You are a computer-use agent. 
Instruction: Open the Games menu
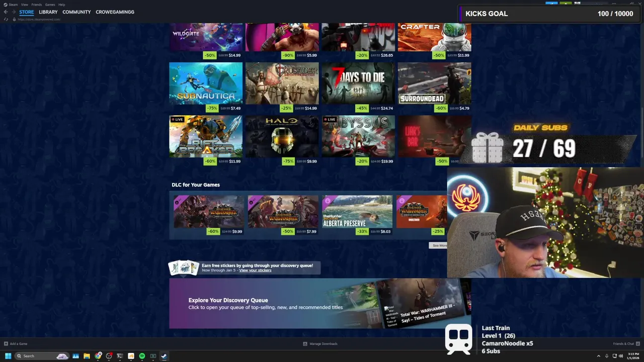(50, 5)
